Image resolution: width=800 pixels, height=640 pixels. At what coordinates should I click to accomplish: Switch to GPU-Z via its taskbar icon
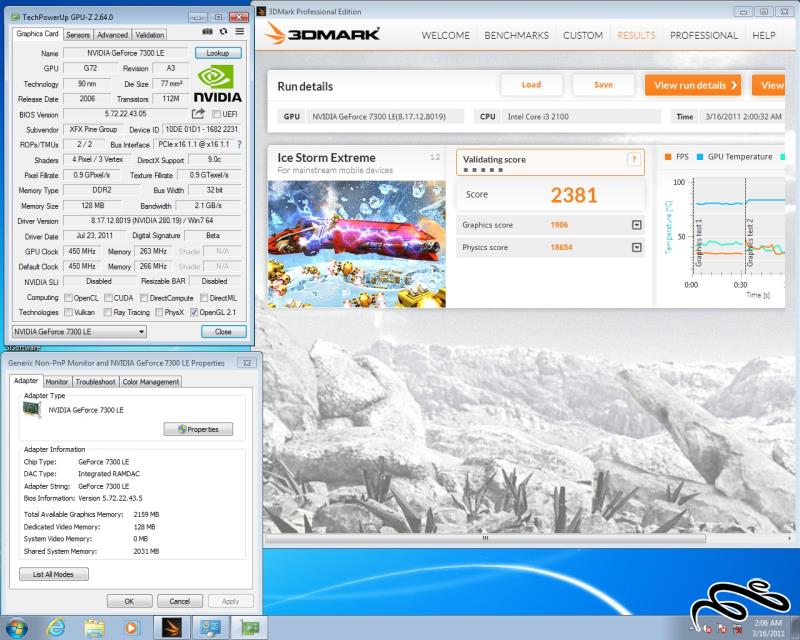[249, 627]
